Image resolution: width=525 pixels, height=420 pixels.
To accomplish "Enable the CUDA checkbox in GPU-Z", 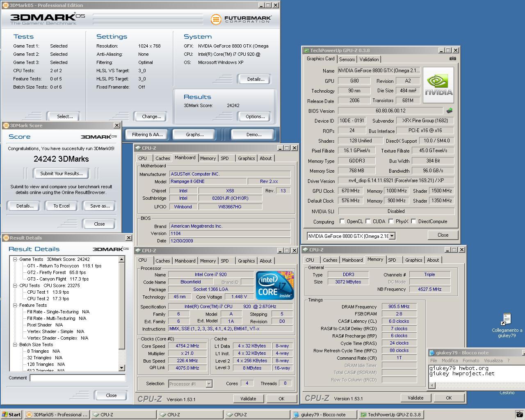I will tap(368, 221).
